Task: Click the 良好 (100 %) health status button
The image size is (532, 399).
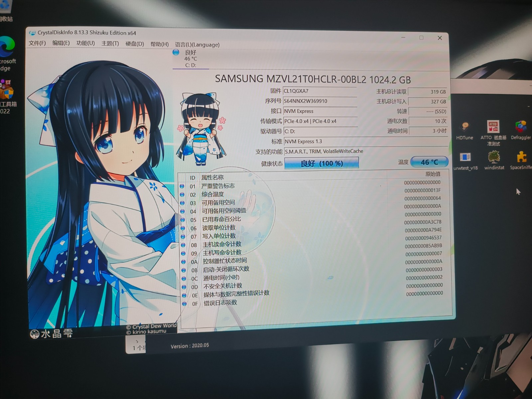Action: tap(322, 163)
